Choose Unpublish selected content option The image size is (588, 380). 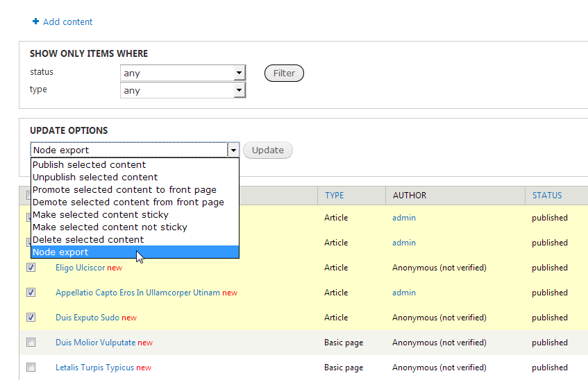(95, 178)
